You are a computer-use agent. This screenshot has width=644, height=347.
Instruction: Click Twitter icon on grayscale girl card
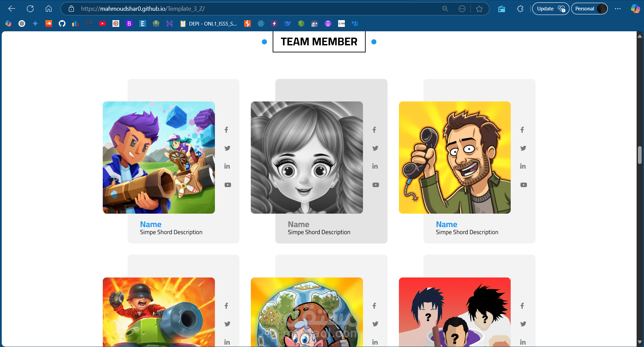[x=375, y=148]
